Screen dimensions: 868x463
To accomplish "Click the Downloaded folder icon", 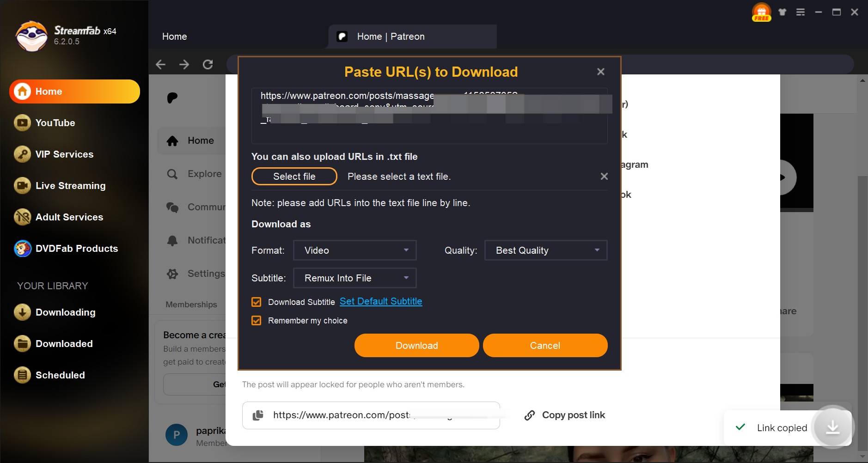I will 22,344.
